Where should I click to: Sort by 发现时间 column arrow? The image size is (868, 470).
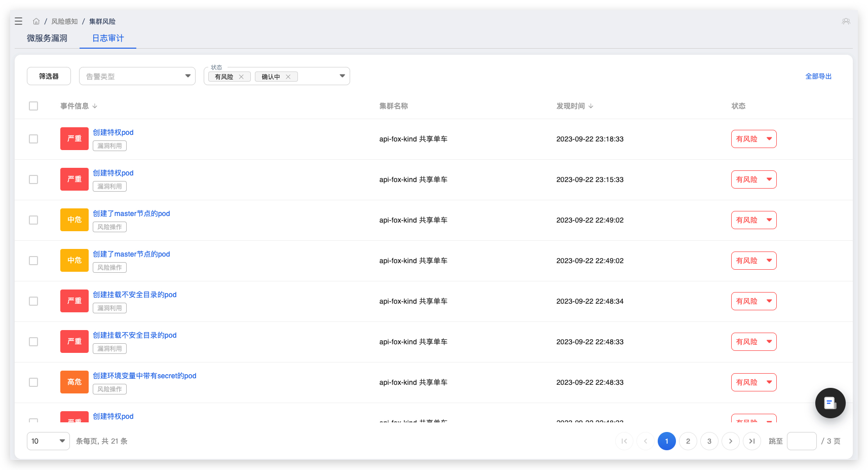click(x=591, y=106)
